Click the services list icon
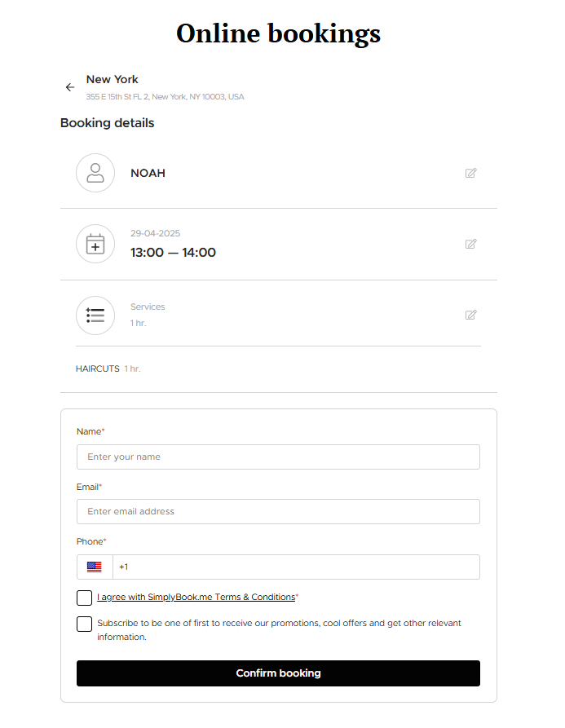Screen dimensions: 565x728 95,315
